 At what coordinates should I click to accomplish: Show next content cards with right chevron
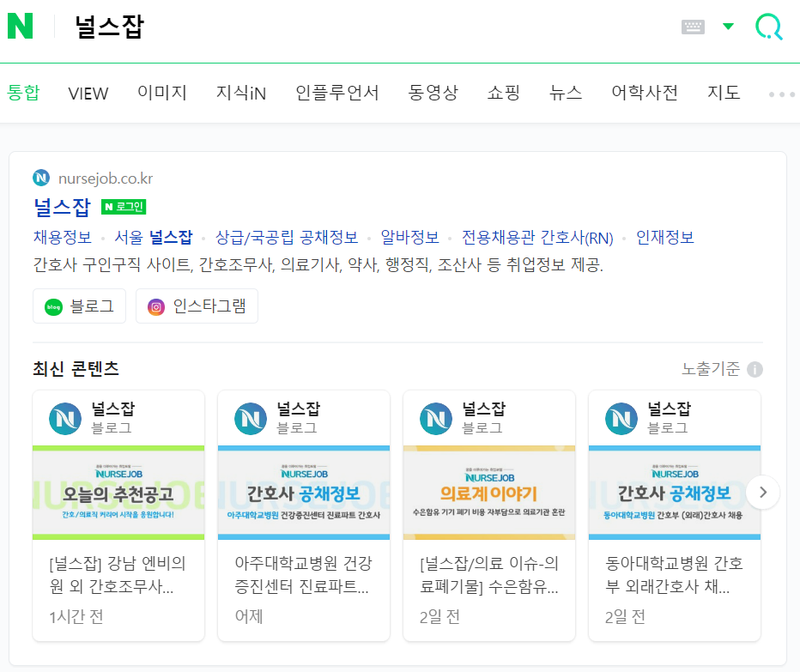click(x=763, y=493)
